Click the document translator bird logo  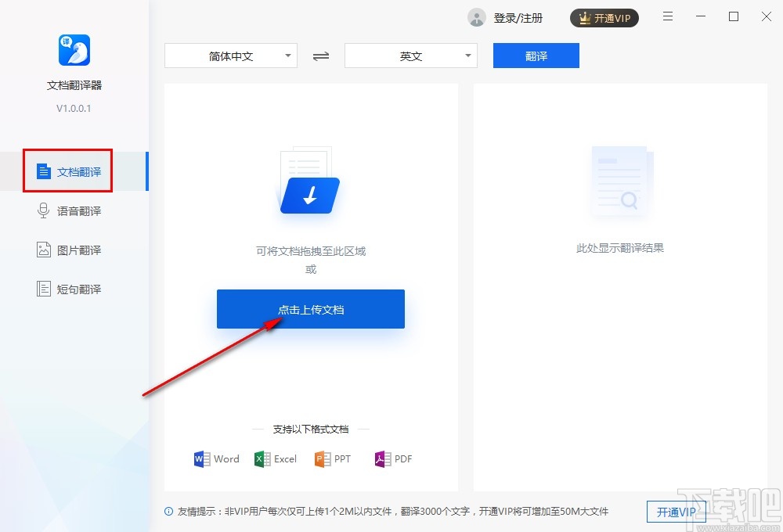coord(74,50)
